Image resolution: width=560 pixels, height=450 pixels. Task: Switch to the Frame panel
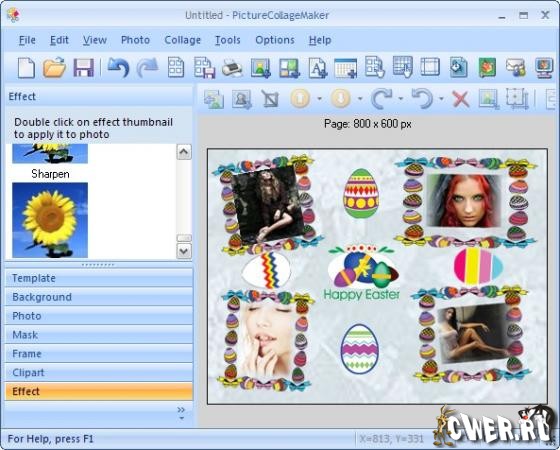99,354
